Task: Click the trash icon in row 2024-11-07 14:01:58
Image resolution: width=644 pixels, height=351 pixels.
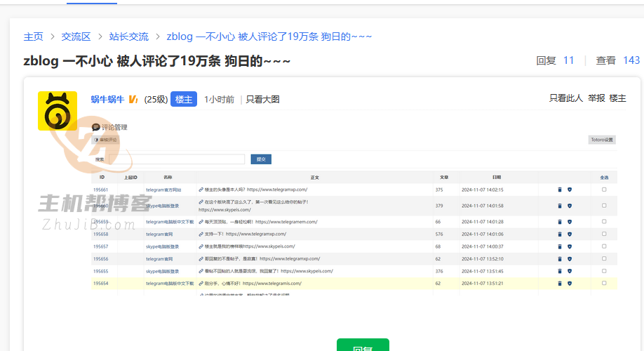Action: pyautogui.click(x=559, y=206)
